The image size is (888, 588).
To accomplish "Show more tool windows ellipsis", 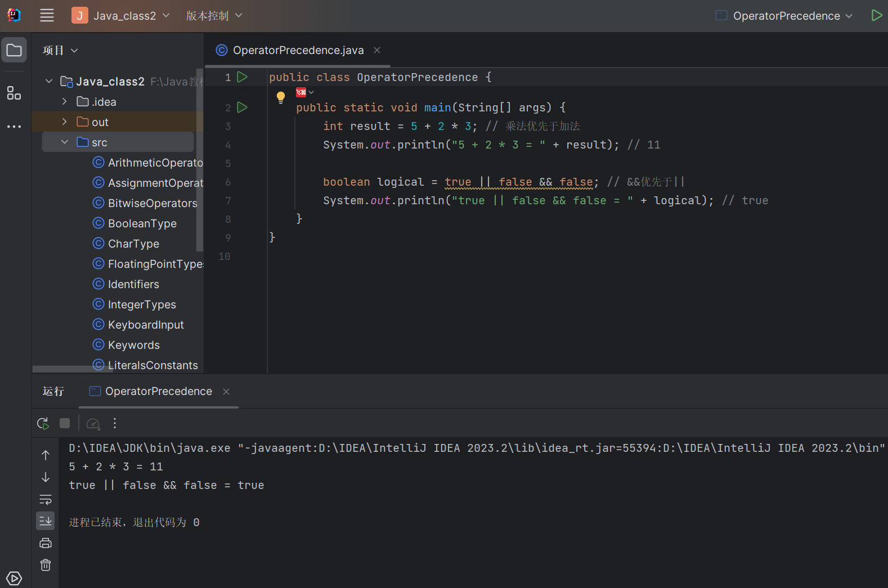I will pyautogui.click(x=14, y=127).
